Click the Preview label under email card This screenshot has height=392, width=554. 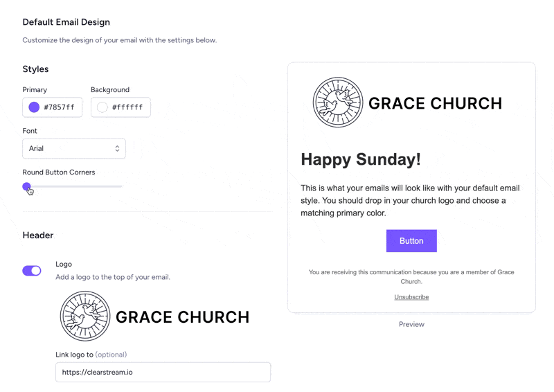click(411, 324)
